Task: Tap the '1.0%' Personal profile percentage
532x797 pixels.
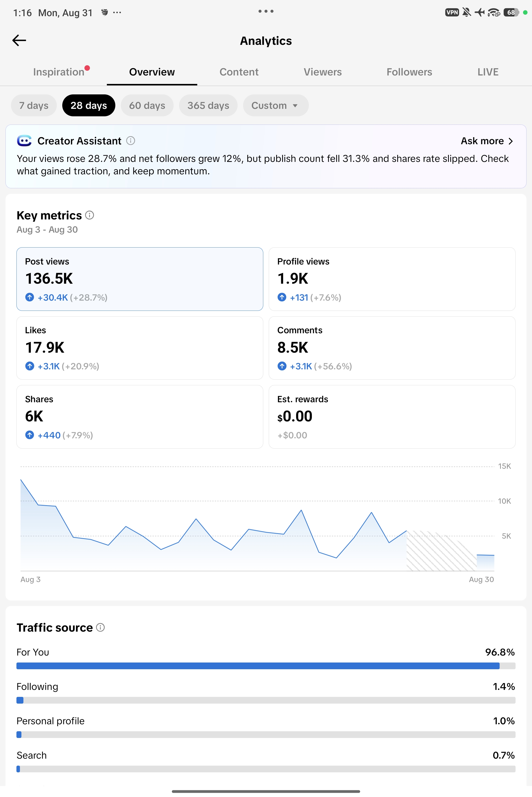Action: (x=504, y=721)
